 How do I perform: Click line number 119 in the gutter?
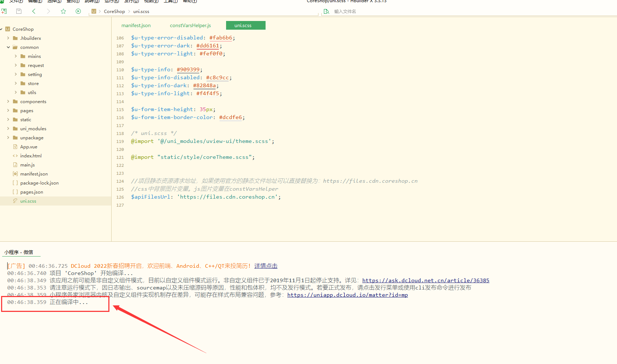pos(120,141)
